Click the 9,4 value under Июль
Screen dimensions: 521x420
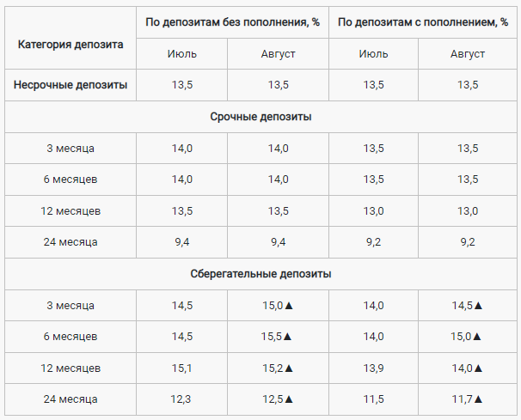click(182, 242)
